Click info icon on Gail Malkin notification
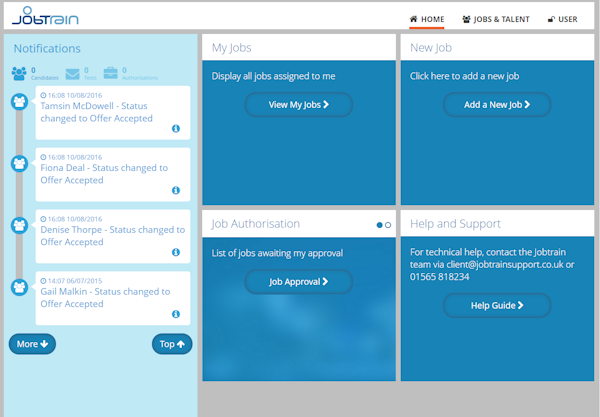This screenshot has width=600, height=417. click(x=176, y=314)
